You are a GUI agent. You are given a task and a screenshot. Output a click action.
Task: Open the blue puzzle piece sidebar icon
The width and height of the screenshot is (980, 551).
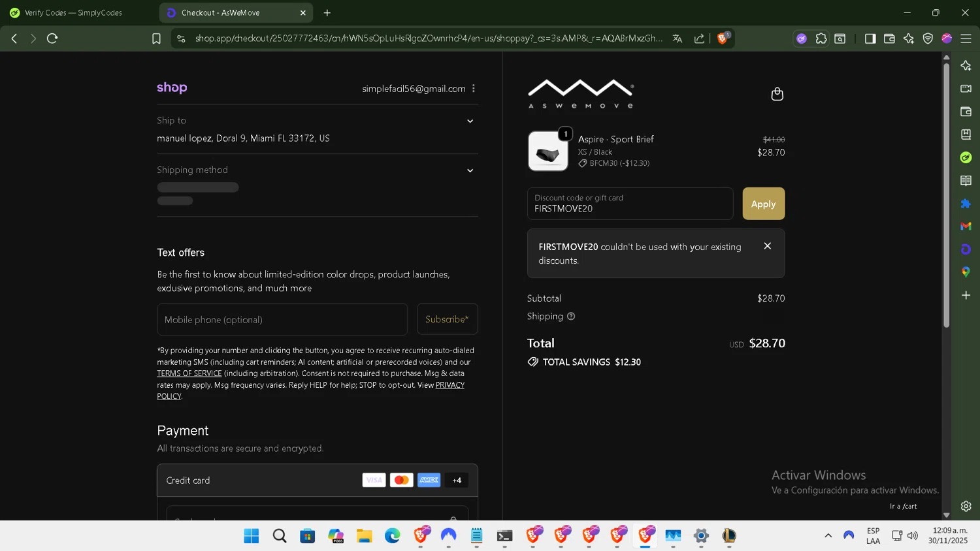pos(966,204)
